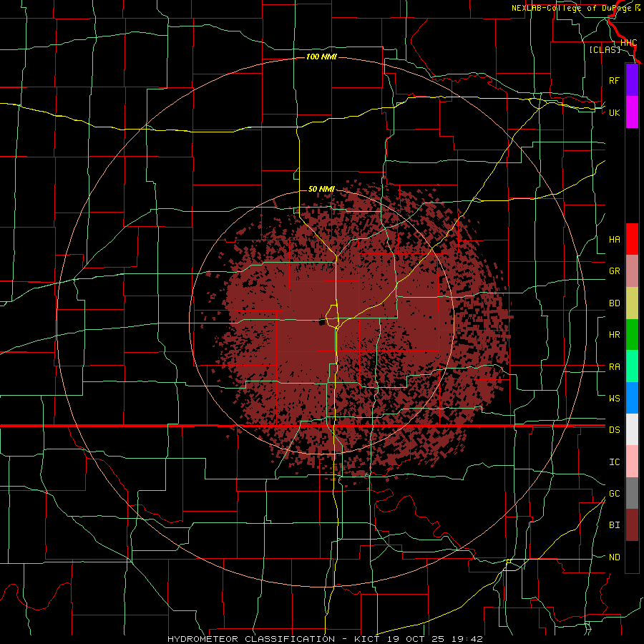Click the '[CLAS]' label above legend
Viewport: 644px width, 644px height.
click(605, 49)
